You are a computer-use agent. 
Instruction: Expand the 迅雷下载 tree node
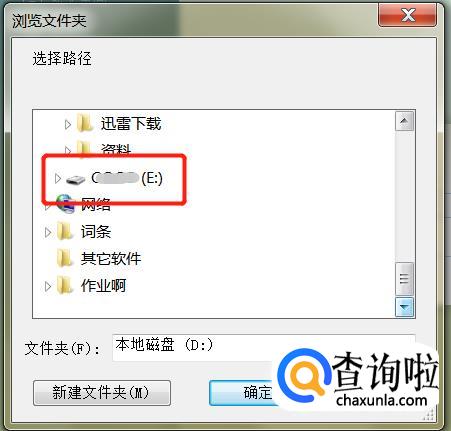(68, 124)
